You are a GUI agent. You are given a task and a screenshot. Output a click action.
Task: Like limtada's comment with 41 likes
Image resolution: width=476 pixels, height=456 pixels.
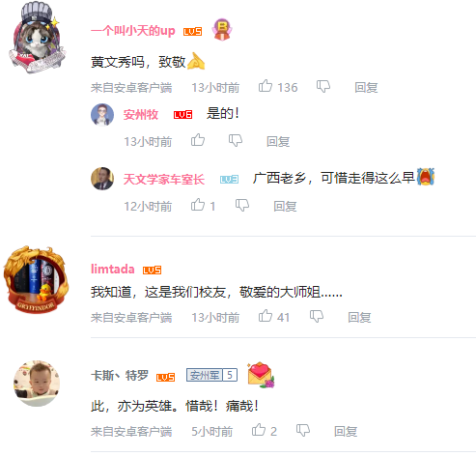tap(266, 316)
